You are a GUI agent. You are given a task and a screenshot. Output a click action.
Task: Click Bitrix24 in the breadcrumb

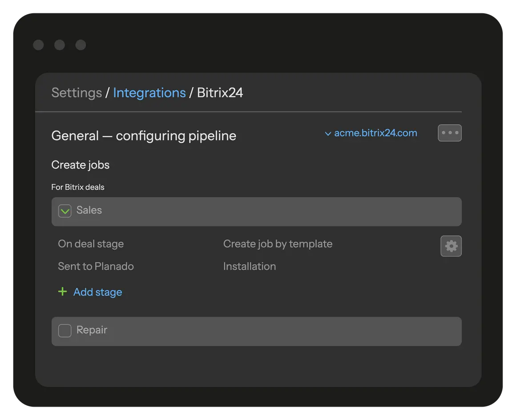pyautogui.click(x=220, y=93)
